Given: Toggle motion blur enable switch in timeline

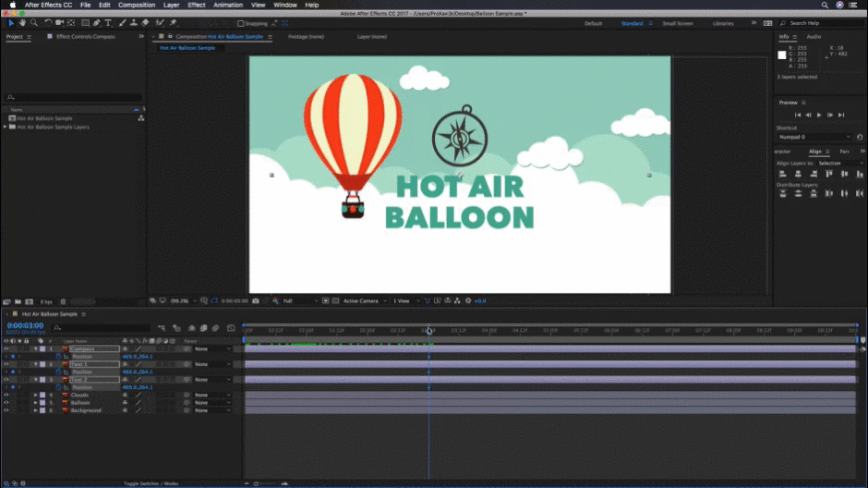Looking at the screenshot, I should click(215, 328).
